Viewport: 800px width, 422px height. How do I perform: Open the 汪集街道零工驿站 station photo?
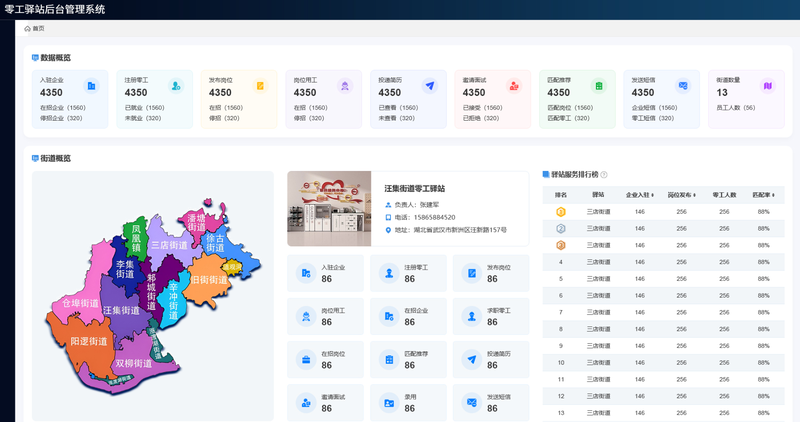(x=329, y=209)
